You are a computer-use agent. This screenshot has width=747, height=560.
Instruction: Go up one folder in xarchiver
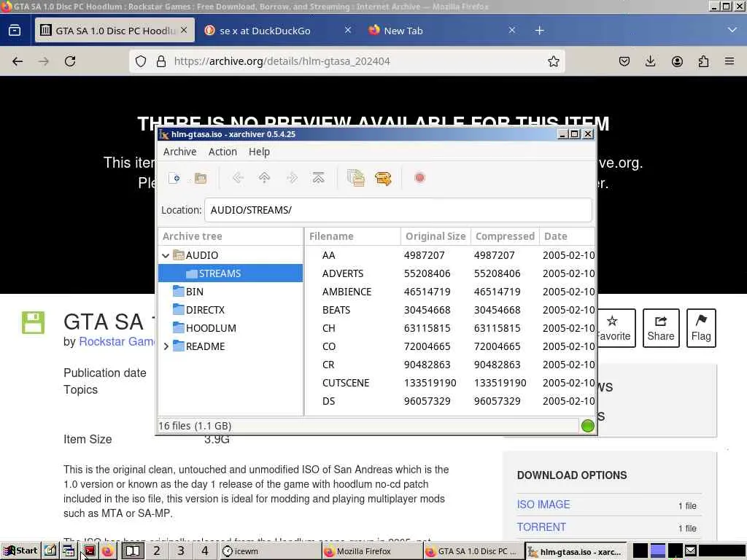[x=264, y=178]
